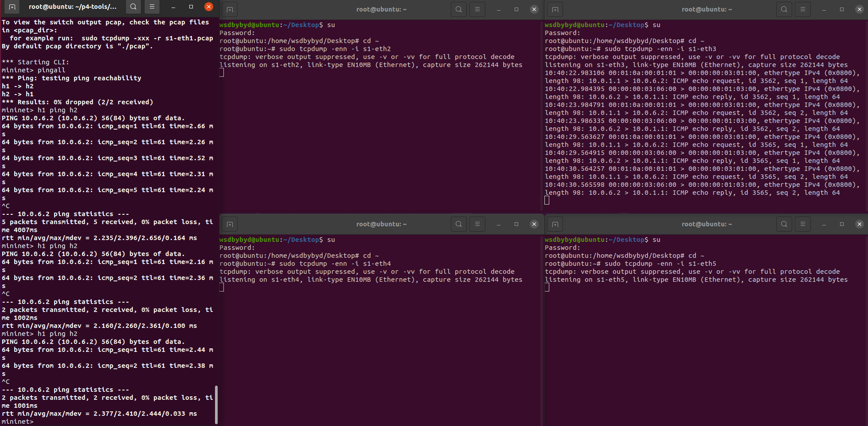Open a new tab in the s1-eth4 terminal
Screen dimensions: 868x426
click(x=230, y=224)
